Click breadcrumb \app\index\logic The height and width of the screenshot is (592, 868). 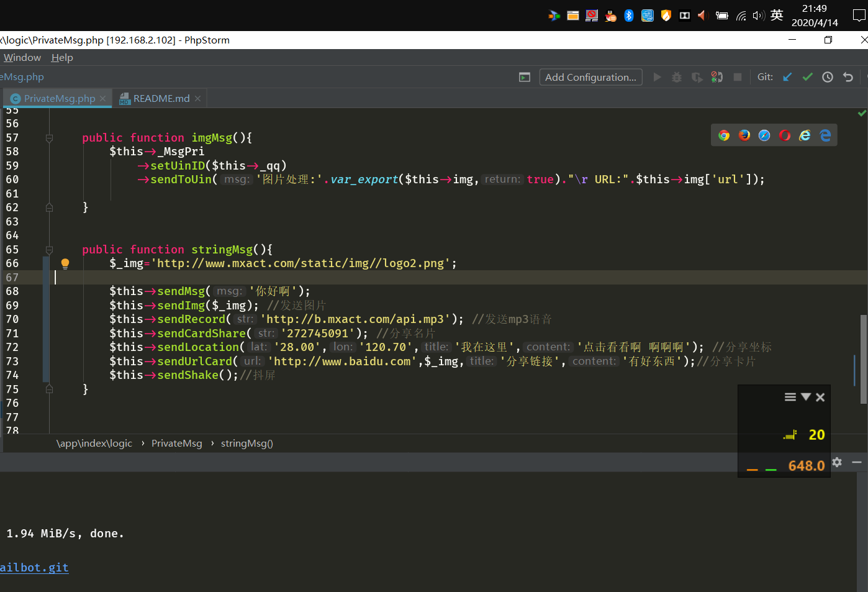(x=94, y=443)
